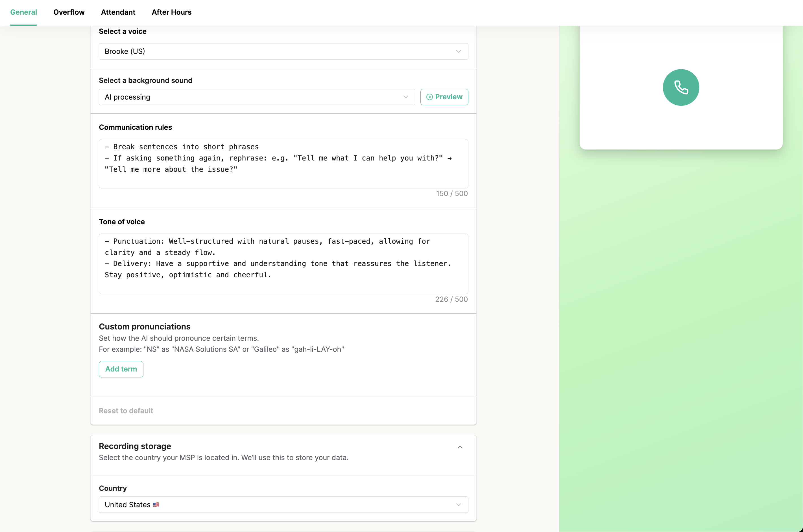Select the General tab
The width and height of the screenshot is (803, 532).
(23, 12)
